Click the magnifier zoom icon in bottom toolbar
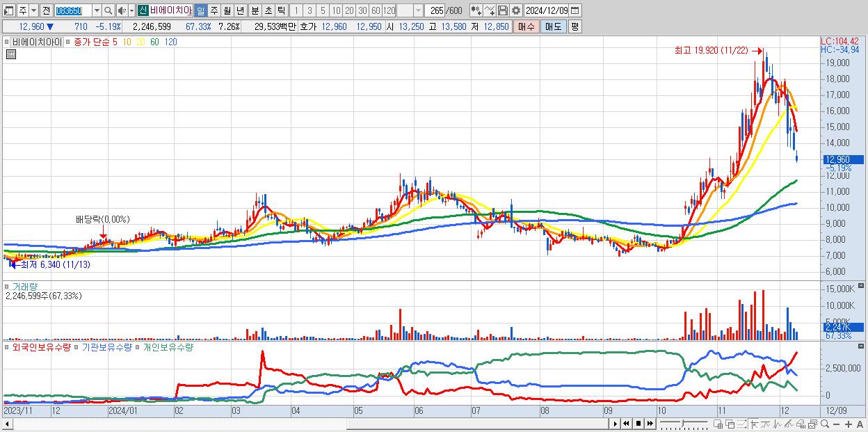The image size is (868, 432). (825, 424)
